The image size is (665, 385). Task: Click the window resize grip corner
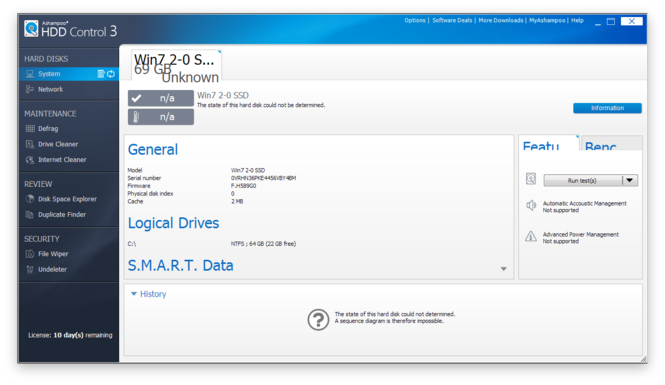click(643, 359)
